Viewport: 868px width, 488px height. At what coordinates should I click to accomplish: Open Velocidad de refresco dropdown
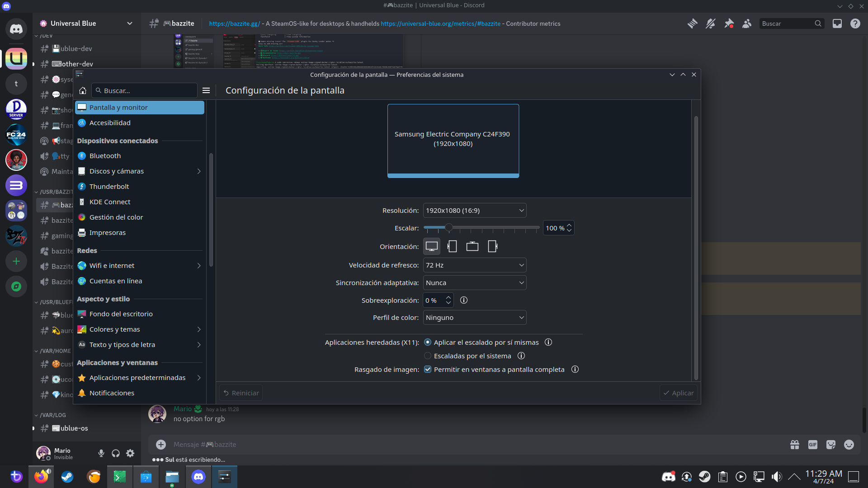475,265
